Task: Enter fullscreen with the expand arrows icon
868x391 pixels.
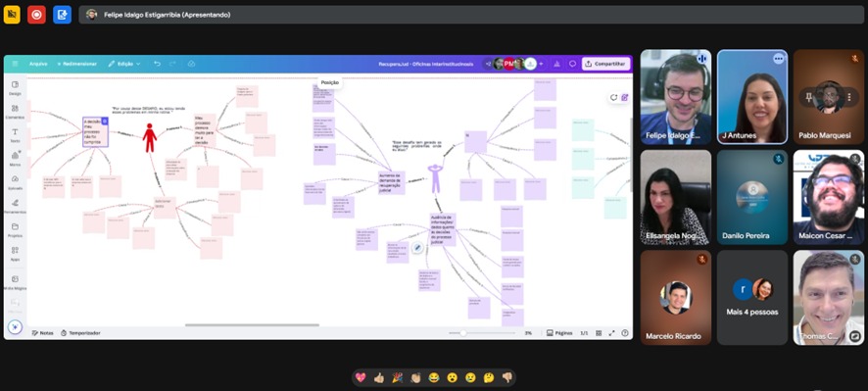Action: click(x=611, y=333)
